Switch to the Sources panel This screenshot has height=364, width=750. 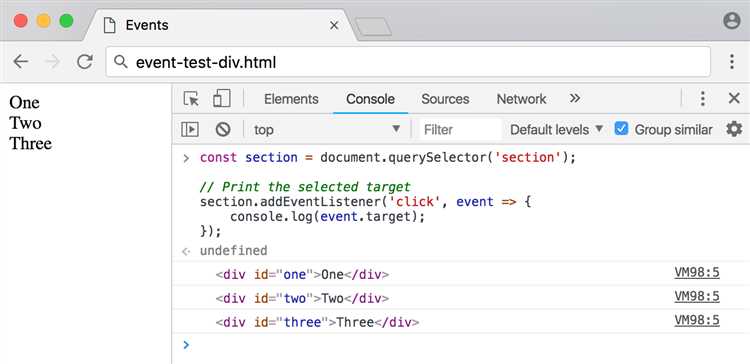click(x=445, y=99)
